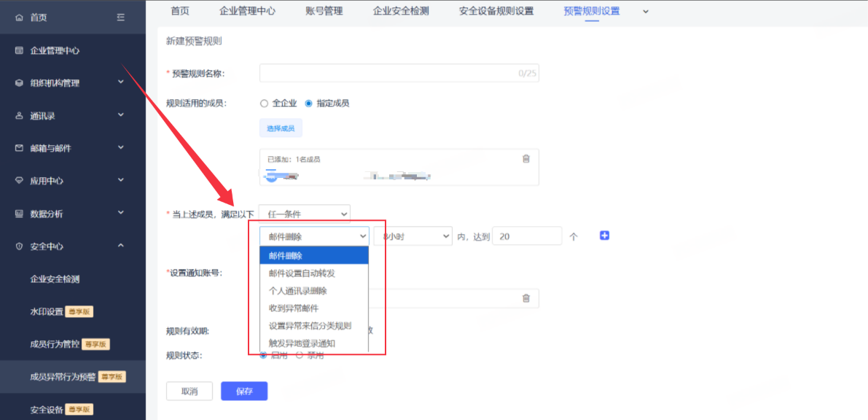This screenshot has width=868, height=420.
Task: Add a condition with blue plus icon
Action: point(604,236)
